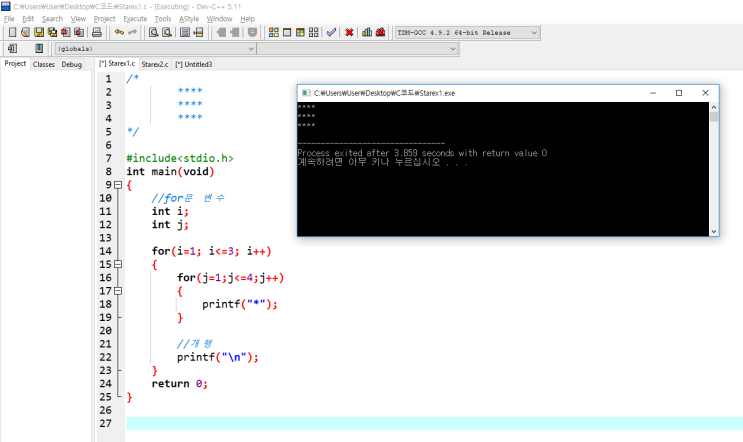Click the Redo arrow icon
This screenshot has width=743, height=442.
coord(133,32)
